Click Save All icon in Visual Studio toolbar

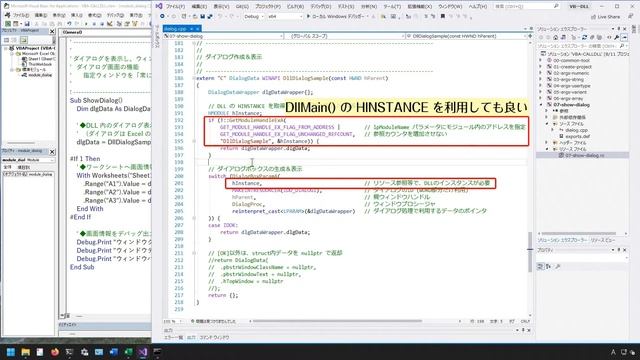(210, 16)
